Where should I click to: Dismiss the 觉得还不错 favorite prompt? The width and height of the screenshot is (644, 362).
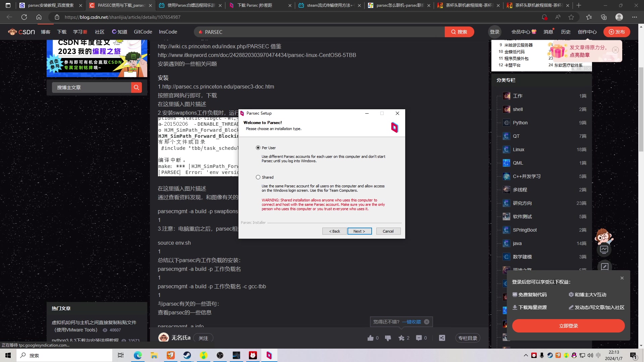(x=427, y=322)
